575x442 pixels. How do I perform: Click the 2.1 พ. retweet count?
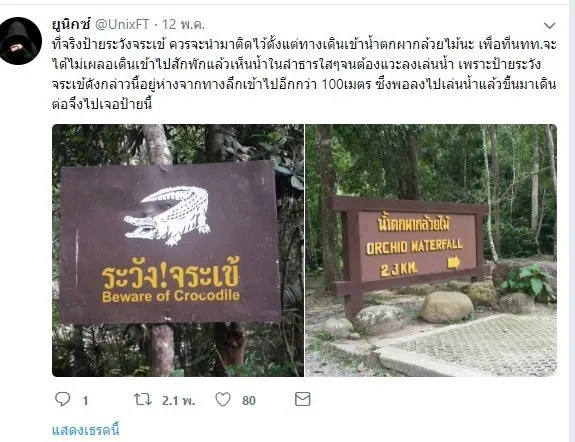[179, 401]
